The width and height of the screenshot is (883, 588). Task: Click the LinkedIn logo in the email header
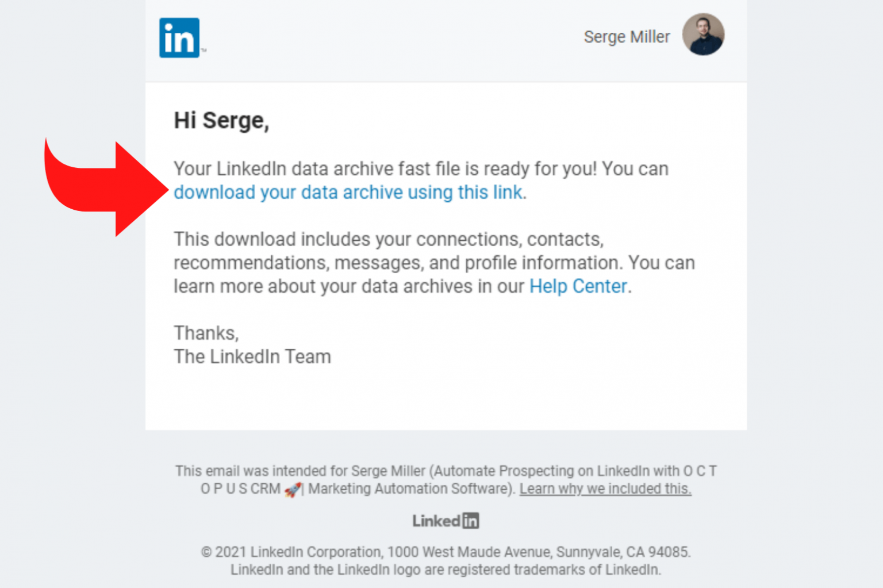click(x=179, y=36)
